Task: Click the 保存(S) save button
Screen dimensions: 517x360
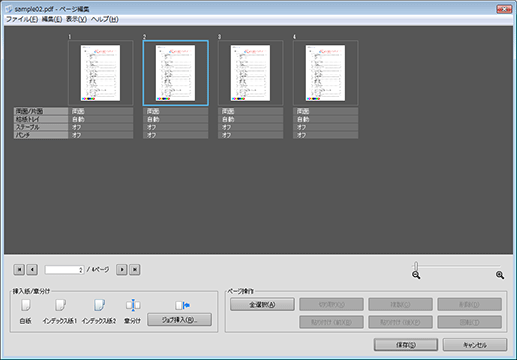Action: coord(406,345)
